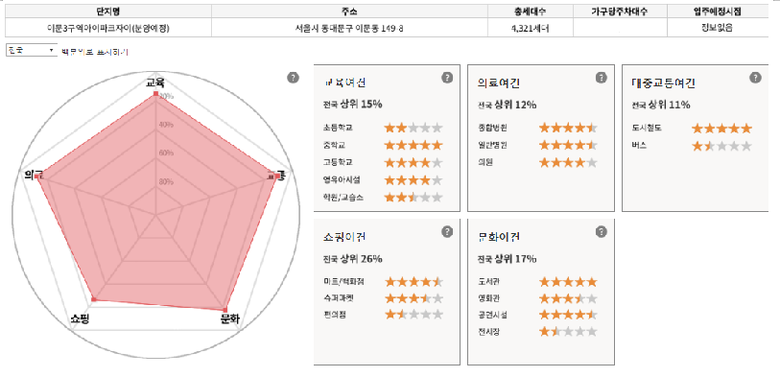
Task: Open help icon in 대중교통여건 card
Action: 756,78
